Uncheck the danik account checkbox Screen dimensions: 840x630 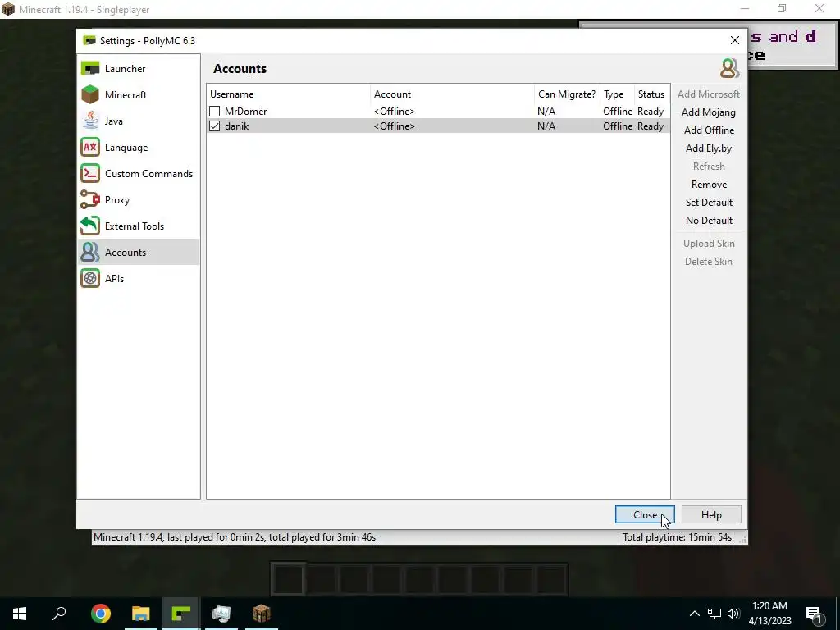pyautogui.click(x=215, y=126)
